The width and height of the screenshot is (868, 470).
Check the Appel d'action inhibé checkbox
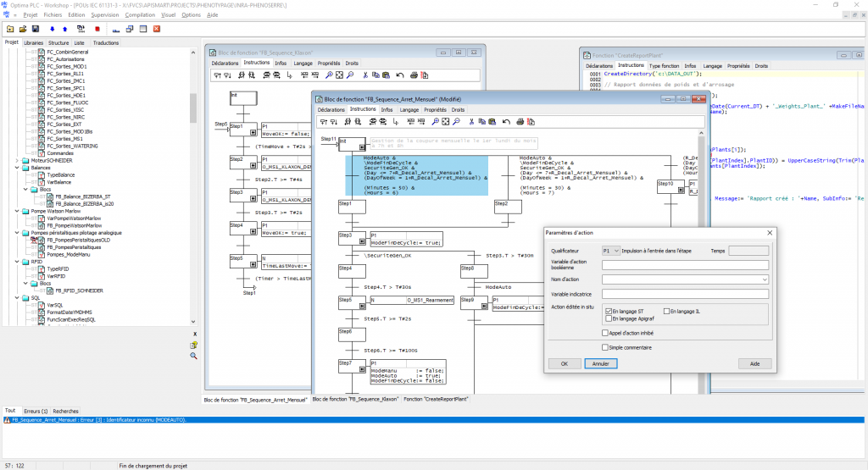point(605,333)
